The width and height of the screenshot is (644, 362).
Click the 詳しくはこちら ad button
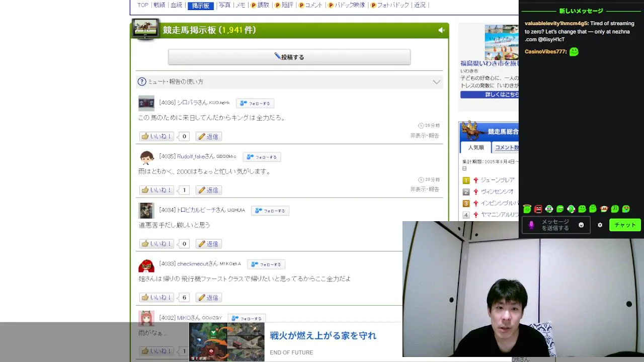pyautogui.click(x=490, y=95)
